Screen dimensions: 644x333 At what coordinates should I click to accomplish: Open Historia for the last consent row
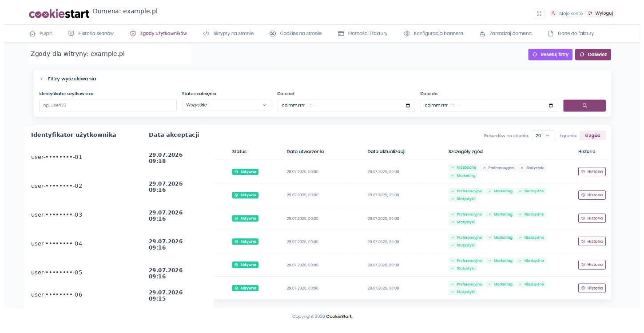point(592,288)
